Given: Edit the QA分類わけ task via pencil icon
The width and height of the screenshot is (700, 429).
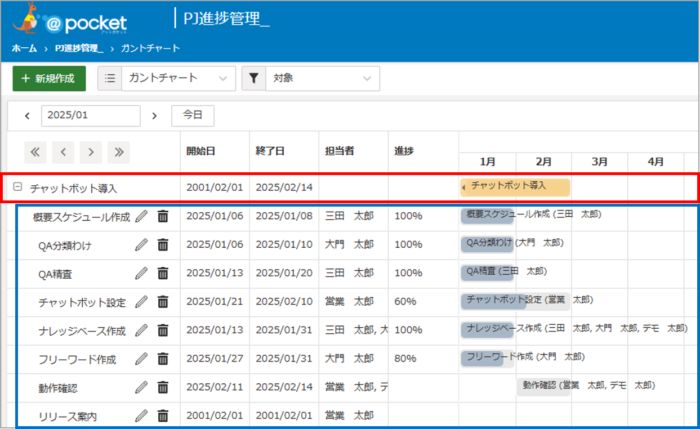Looking at the screenshot, I should pos(142,245).
